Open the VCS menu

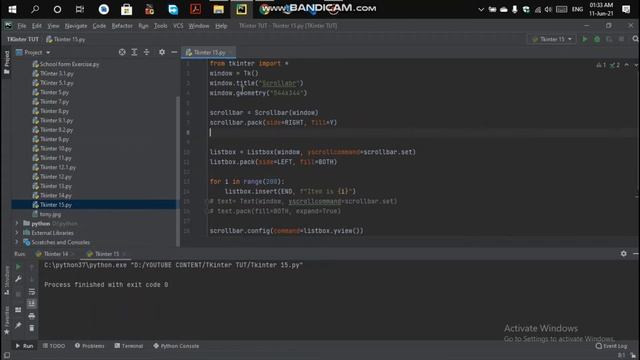(x=178, y=26)
